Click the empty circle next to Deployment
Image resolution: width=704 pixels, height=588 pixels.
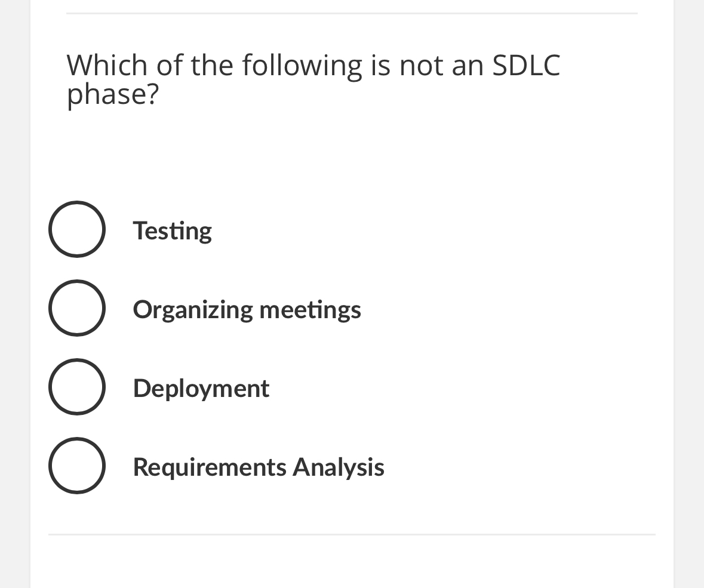(x=77, y=387)
